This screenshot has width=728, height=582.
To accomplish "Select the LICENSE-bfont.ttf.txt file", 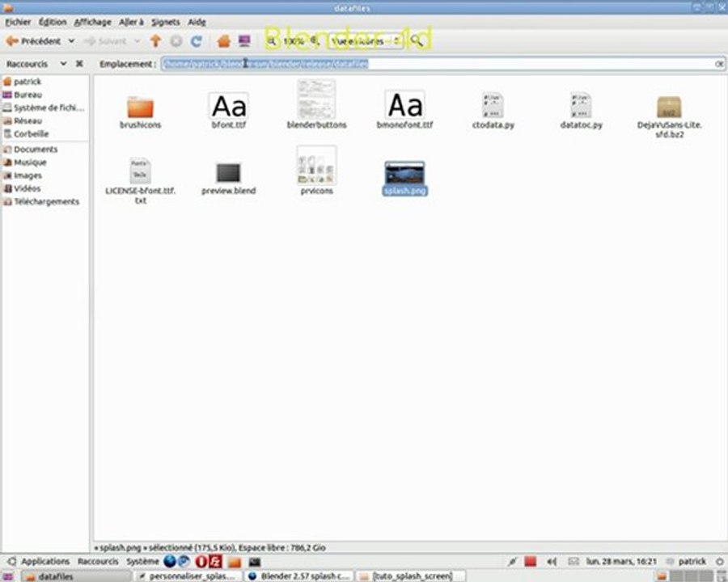I will click(x=140, y=181).
